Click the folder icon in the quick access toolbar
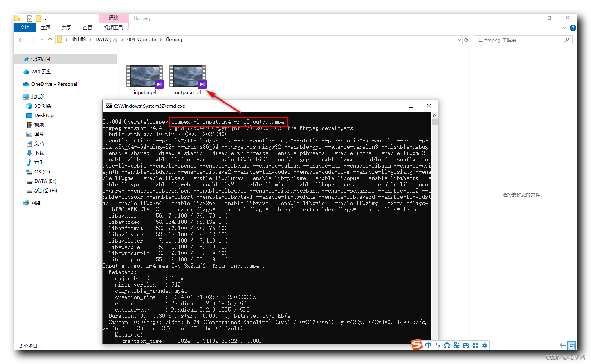The image size is (591, 364). point(17,18)
